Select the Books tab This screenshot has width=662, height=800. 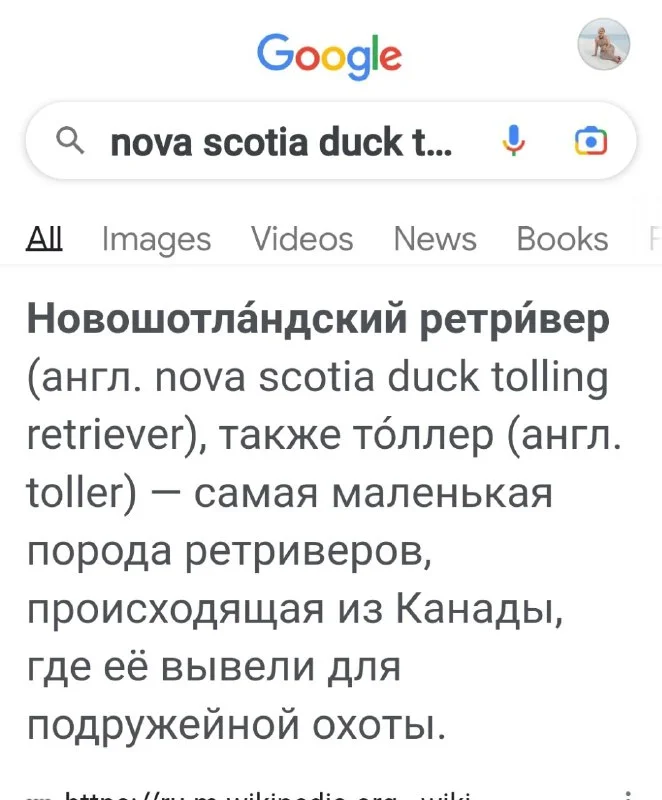pyautogui.click(x=562, y=239)
